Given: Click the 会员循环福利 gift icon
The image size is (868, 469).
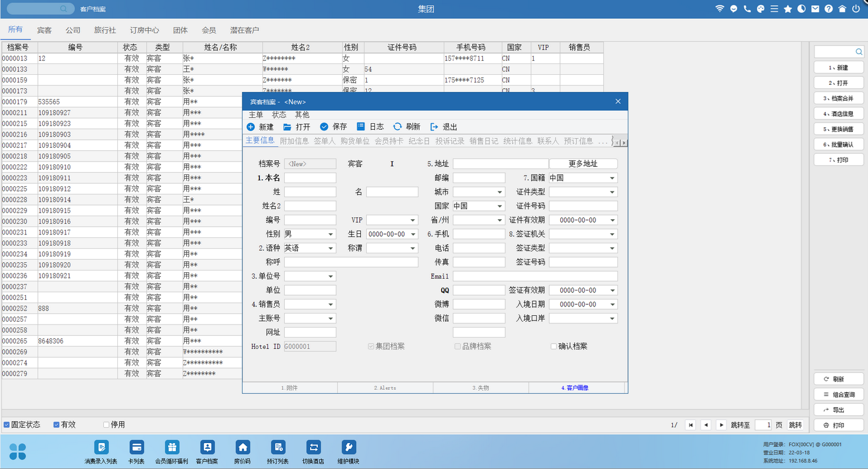Looking at the screenshot, I should (172, 447).
